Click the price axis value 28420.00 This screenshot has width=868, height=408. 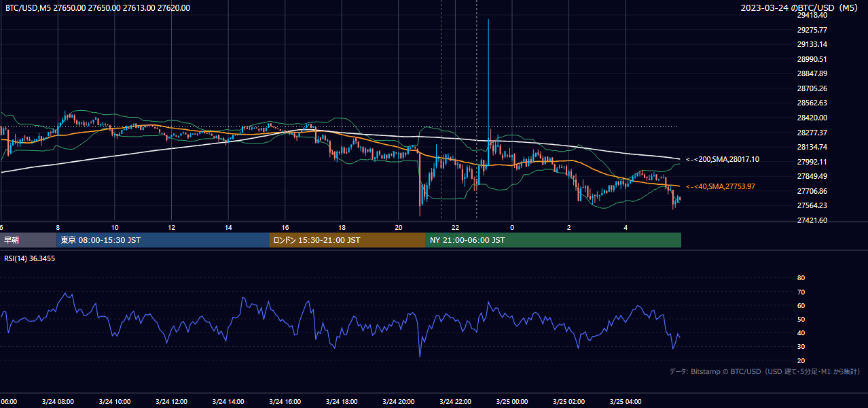point(812,118)
